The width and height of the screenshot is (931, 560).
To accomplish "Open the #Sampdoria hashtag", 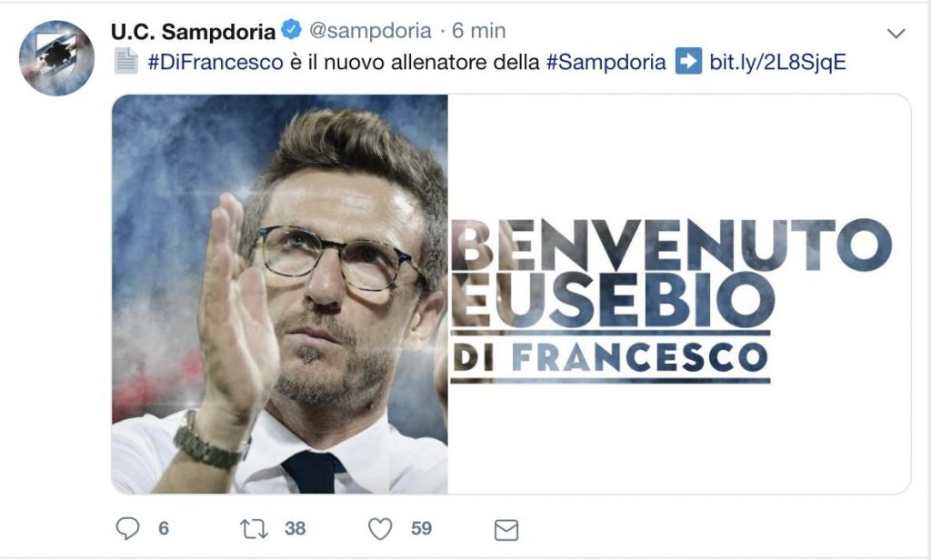I will [x=606, y=62].
